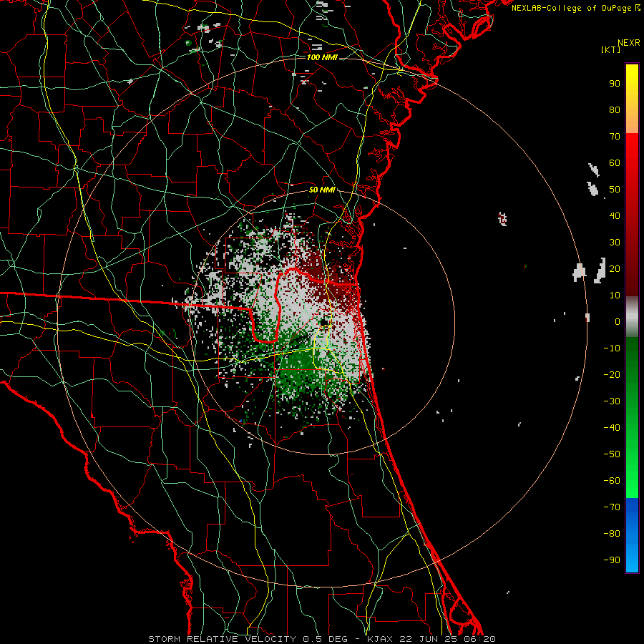Click the positive 60 knot scale label
644x644 pixels.
click(615, 163)
